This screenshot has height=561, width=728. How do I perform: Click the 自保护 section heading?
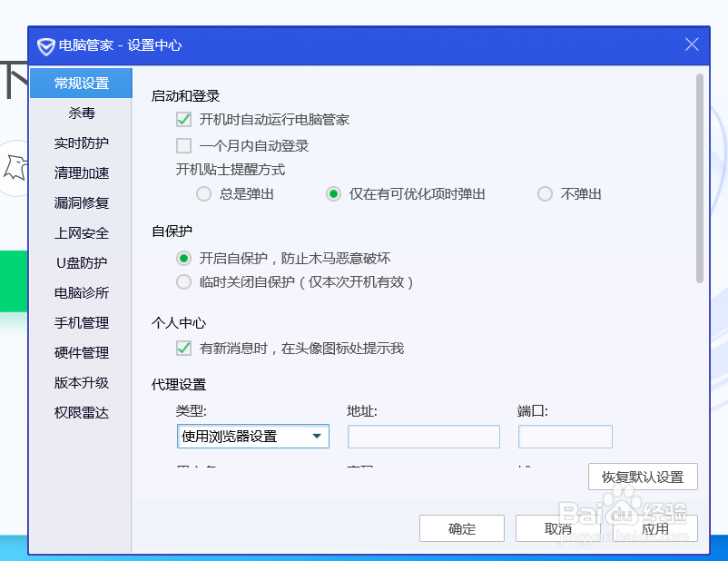click(x=172, y=231)
